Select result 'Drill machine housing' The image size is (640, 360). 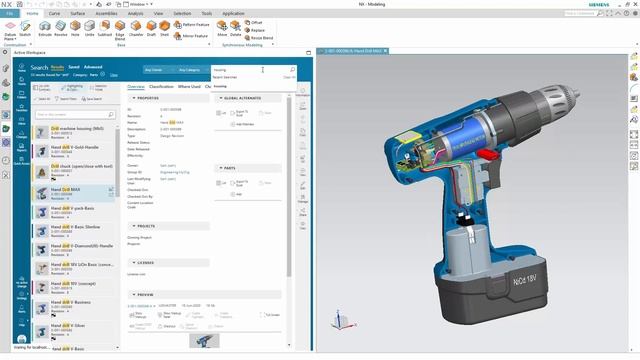pyautogui.click(x=74, y=132)
